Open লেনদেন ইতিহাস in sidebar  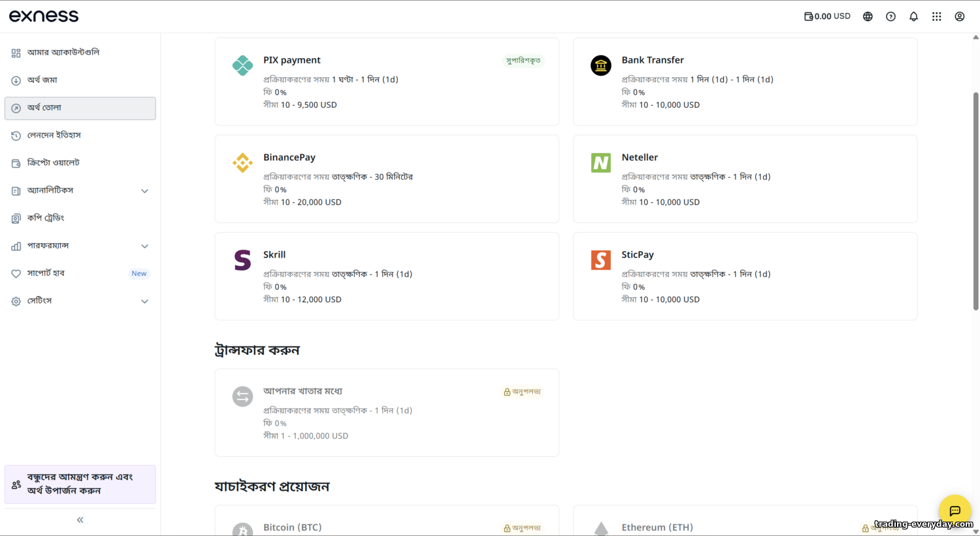(80, 135)
